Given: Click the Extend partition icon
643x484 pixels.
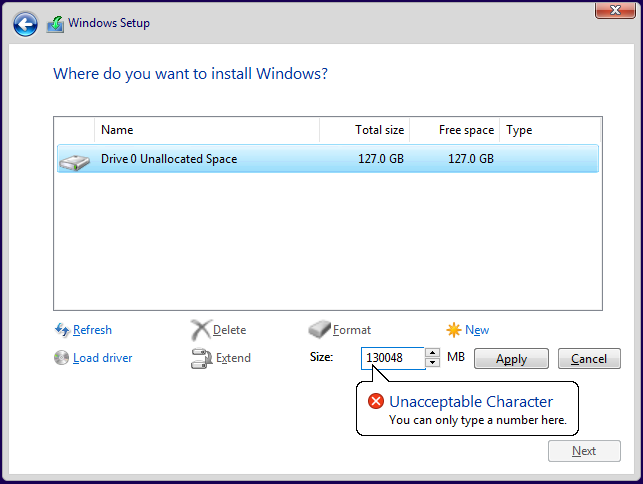Looking at the screenshot, I should (x=201, y=358).
